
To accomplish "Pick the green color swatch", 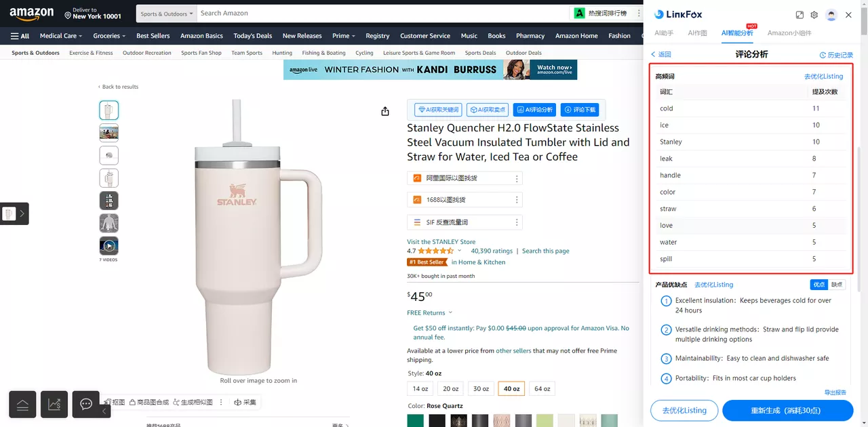I will tap(415, 420).
